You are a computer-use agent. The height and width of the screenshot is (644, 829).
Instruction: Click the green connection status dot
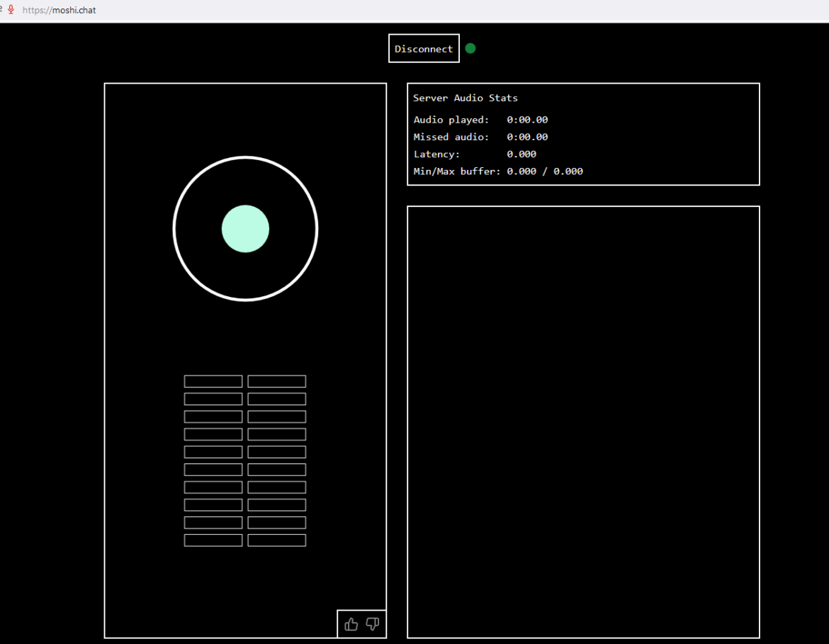(470, 49)
